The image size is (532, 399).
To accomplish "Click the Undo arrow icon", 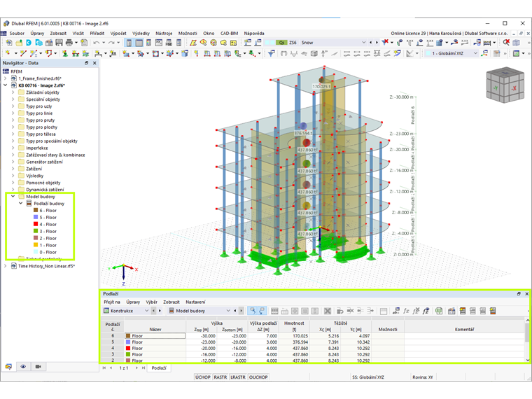I will (x=97, y=43).
